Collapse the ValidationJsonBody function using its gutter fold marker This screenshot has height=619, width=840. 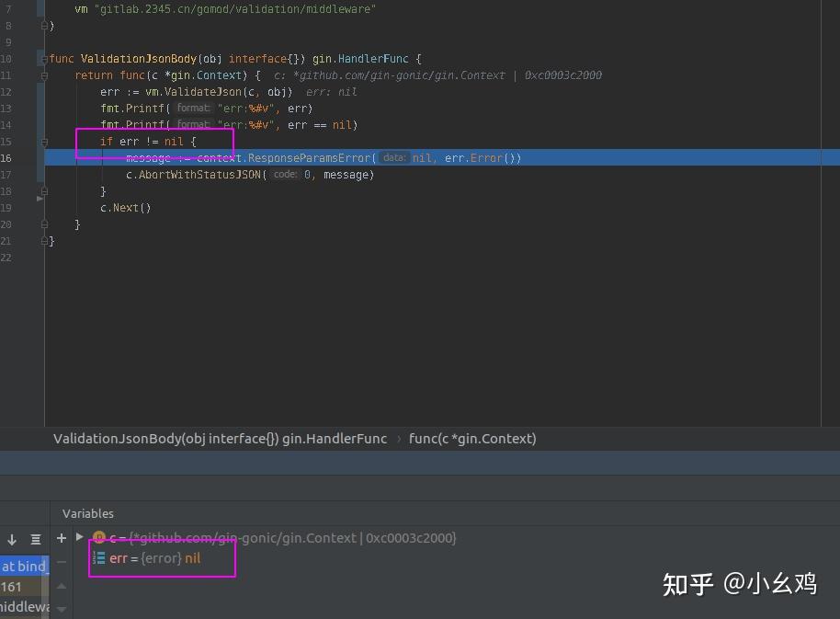tap(42, 57)
